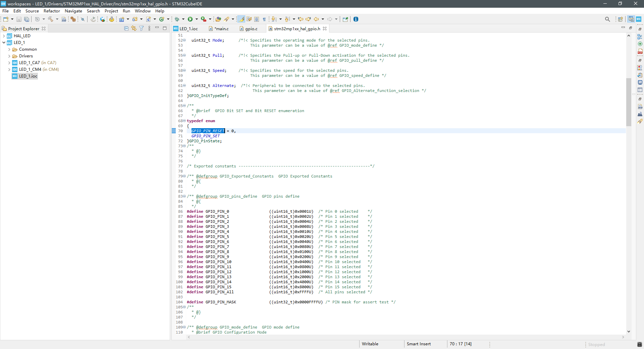Toggle Mark Occurrences highlighter in the toolbar

(241, 19)
